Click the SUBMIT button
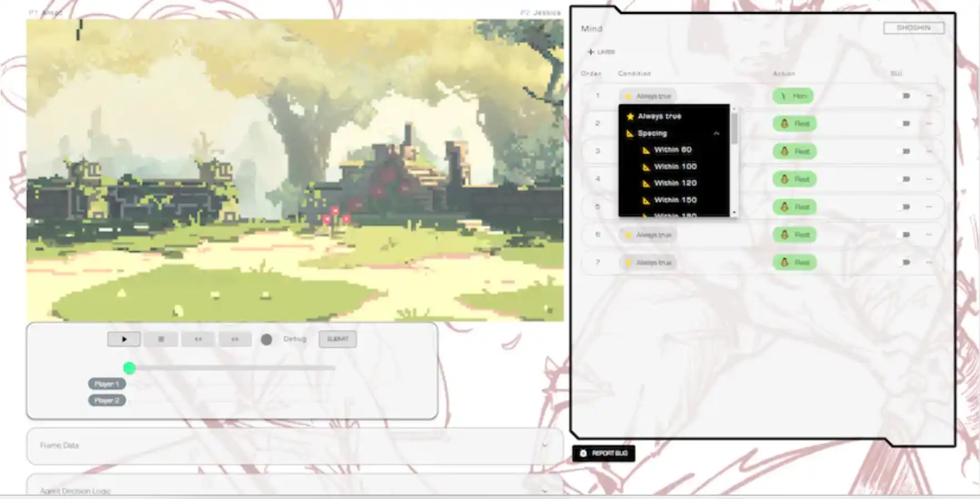 (x=338, y=339)
